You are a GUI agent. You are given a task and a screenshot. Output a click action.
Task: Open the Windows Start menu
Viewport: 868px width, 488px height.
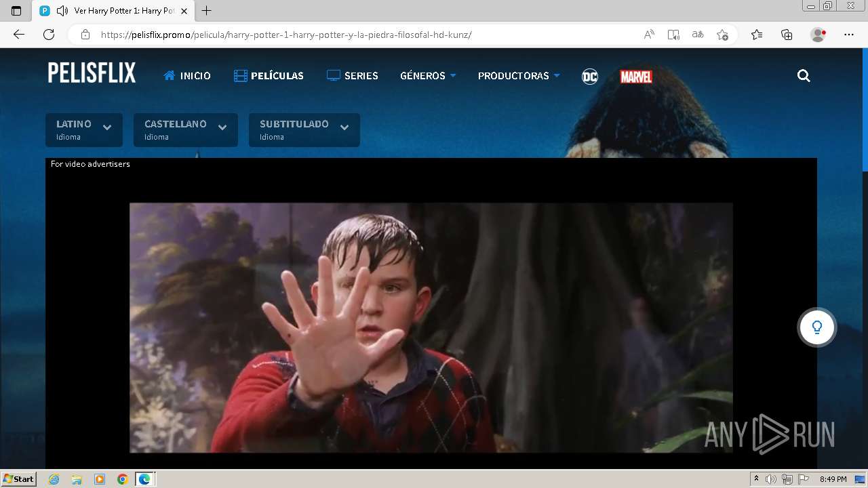coord(19,479)
